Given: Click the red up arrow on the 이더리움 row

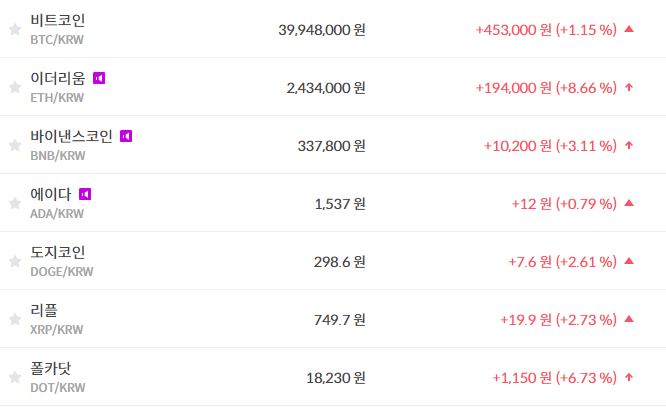Looking at the screenshot, I should point(629,87).
